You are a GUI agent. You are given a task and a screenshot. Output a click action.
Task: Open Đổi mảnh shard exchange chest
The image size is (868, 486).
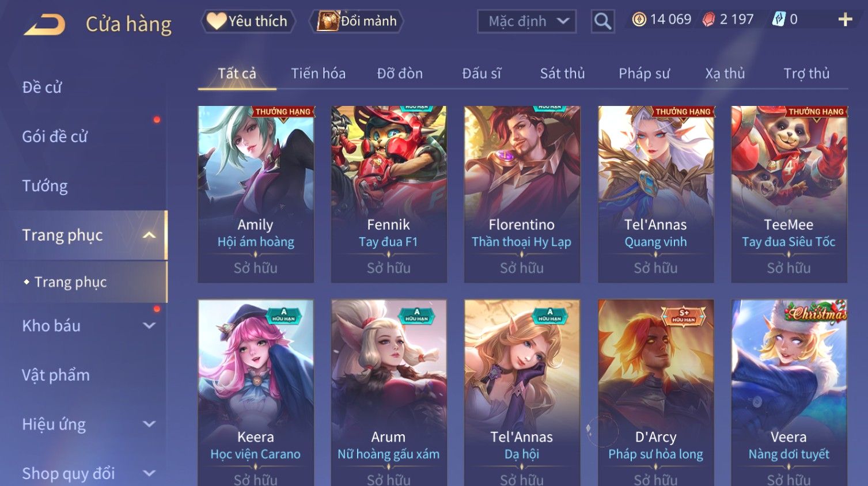point(356,21)
